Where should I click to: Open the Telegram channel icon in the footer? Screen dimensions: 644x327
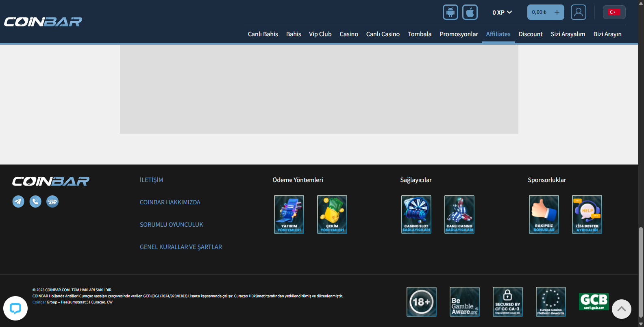18,201
